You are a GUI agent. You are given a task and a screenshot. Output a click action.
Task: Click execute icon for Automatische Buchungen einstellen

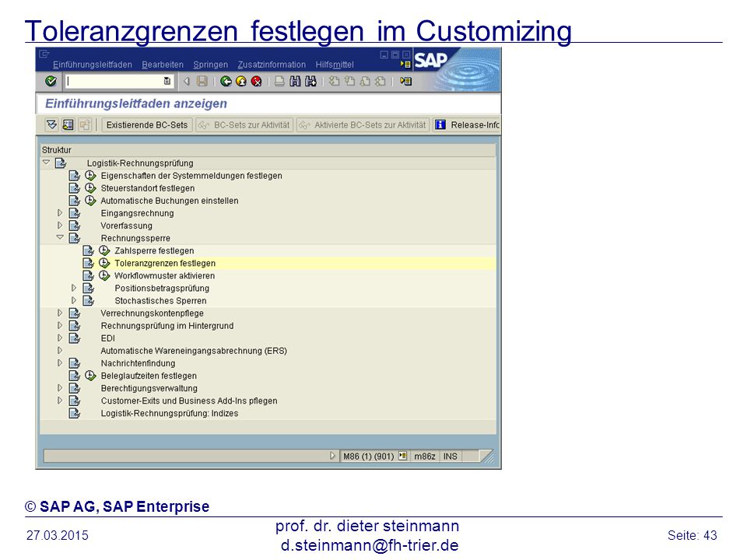point(90,200)
